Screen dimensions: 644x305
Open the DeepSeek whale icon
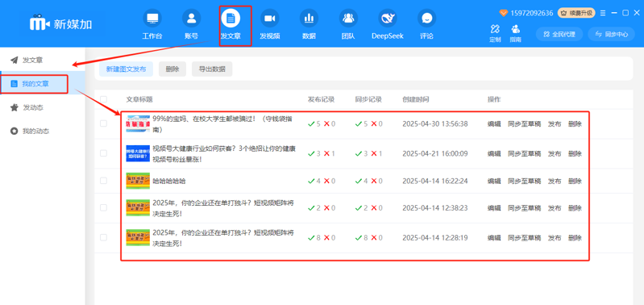point(388,19)
